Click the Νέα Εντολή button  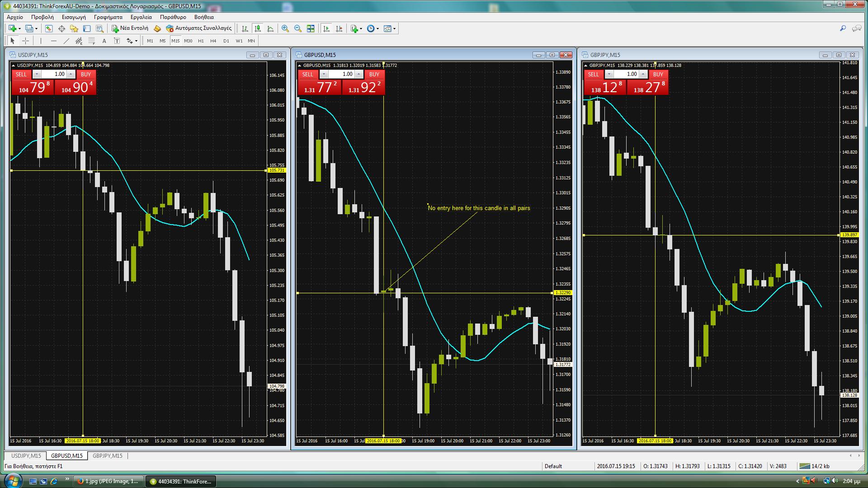(x=130, y=28)
